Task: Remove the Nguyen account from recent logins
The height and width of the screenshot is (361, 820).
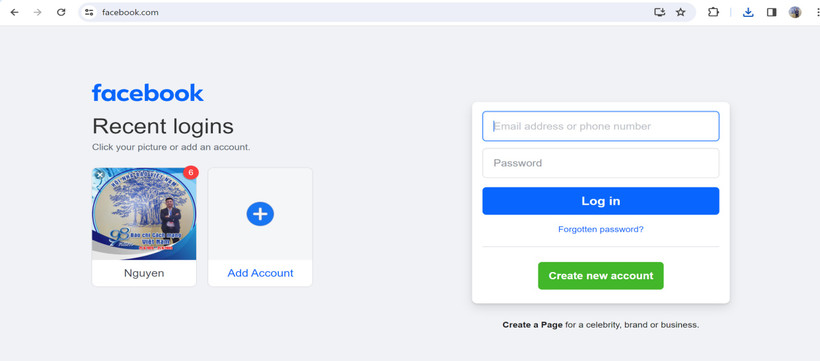Action: 99,175
